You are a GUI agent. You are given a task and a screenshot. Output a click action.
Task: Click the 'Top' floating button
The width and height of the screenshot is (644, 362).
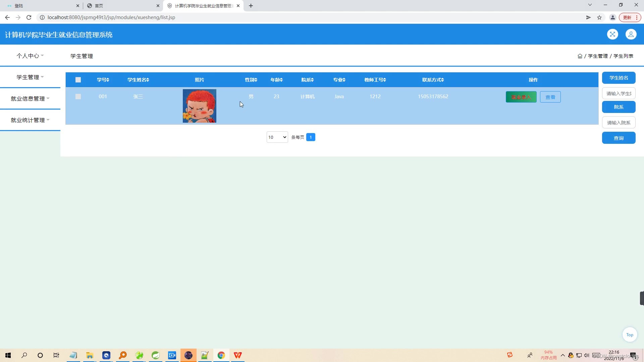630,335
